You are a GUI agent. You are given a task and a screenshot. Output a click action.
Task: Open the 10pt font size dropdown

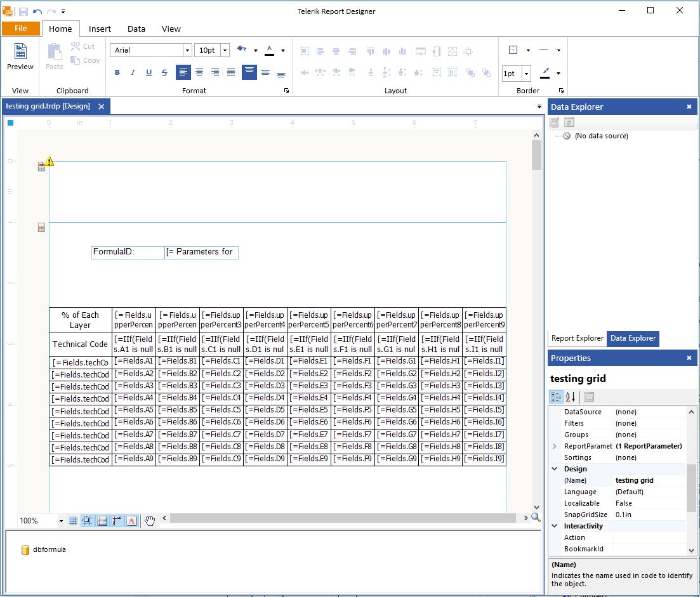[x=225, y=50]
